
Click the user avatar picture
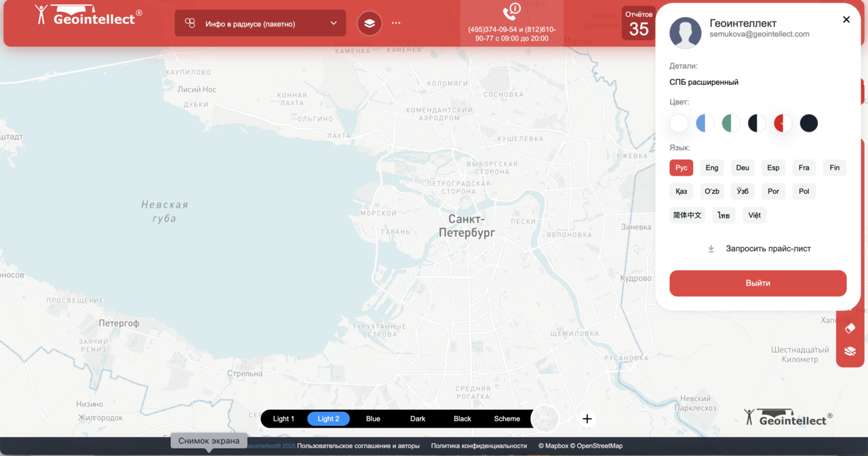[x=686, y=33]
